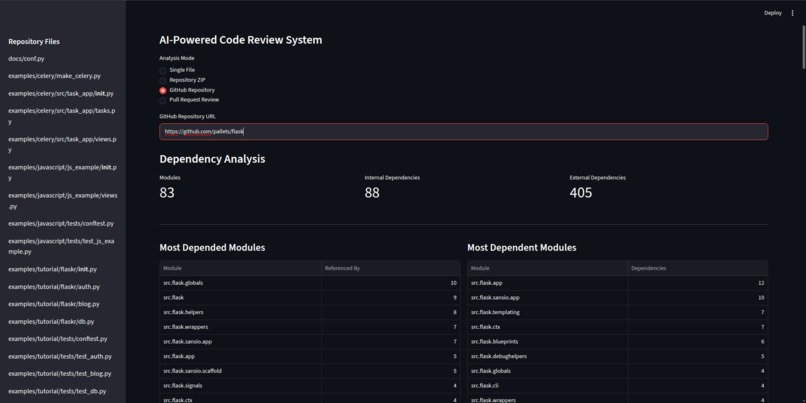806x403 pixels.
Task: Click the Repository Files sidebar heading
Action: (x=34, y=42)
